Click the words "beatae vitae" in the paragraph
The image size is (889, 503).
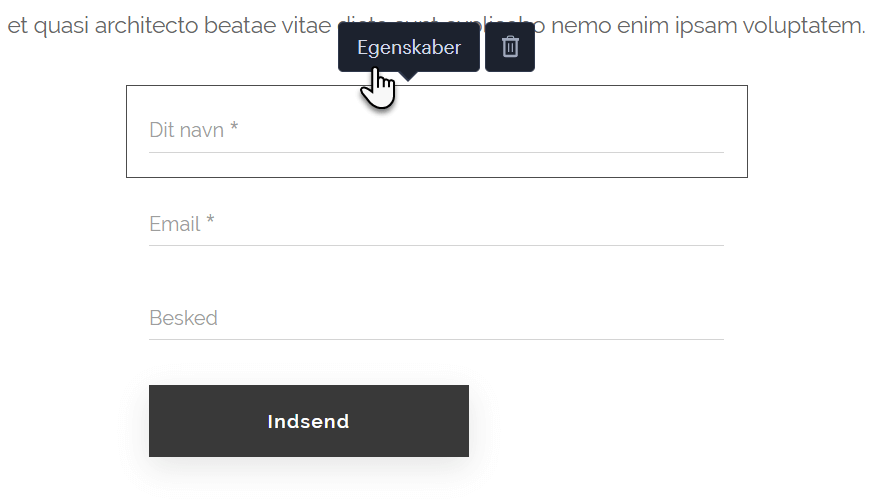click(x=267, y=26)
